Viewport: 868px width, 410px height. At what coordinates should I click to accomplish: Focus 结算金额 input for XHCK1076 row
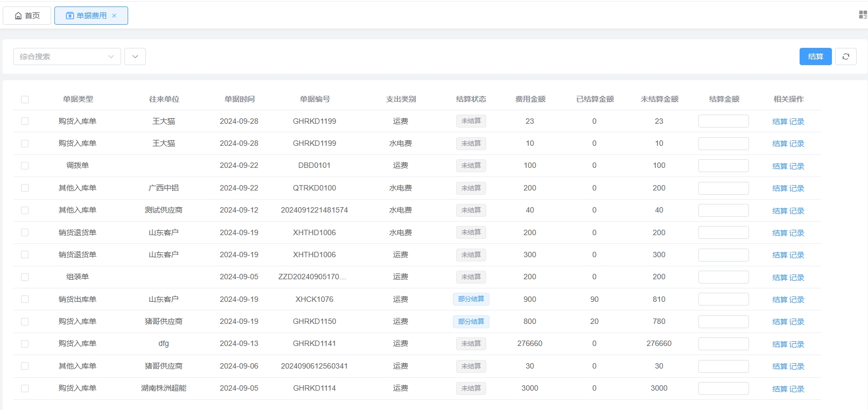tap(723, 299)
